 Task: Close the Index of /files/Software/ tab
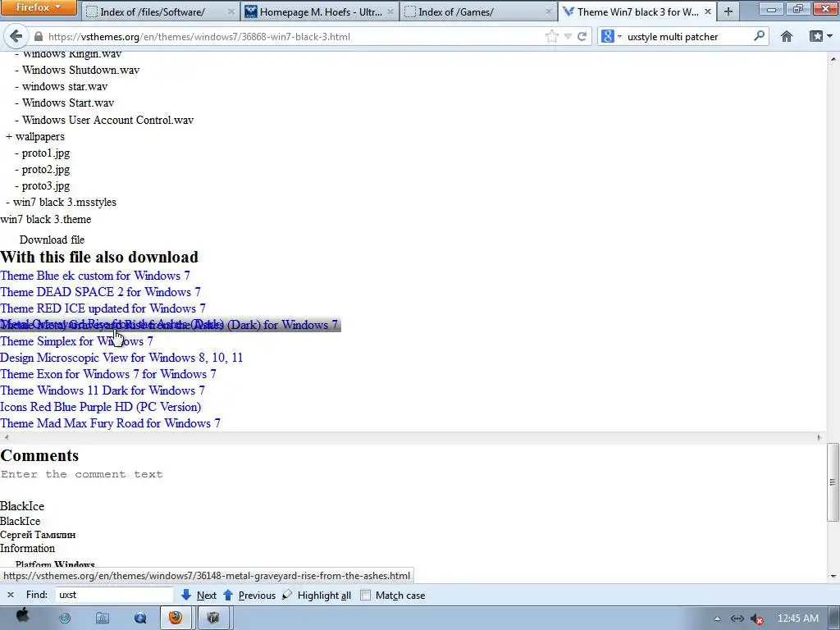click(231, 11)
